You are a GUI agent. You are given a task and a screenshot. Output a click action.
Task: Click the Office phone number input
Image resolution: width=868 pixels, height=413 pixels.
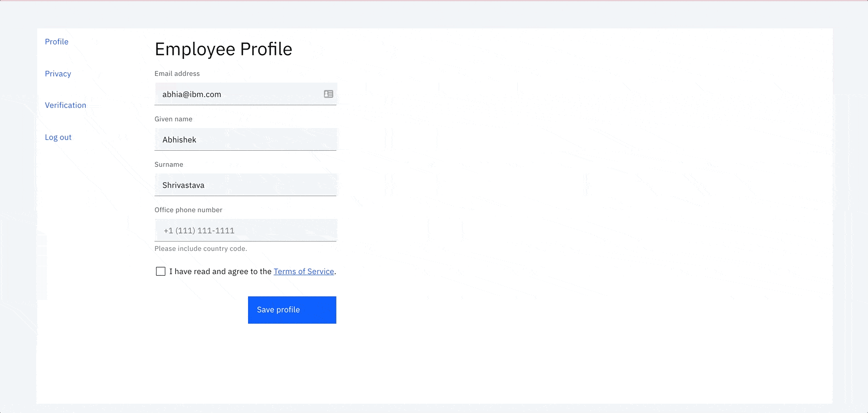point(245,230)
